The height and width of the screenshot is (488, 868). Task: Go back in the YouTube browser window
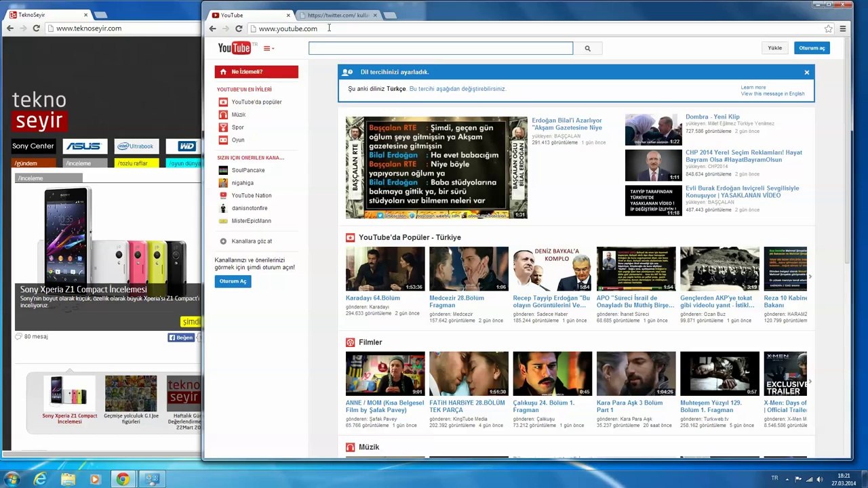pyautogui.click(x=212, y=28)
